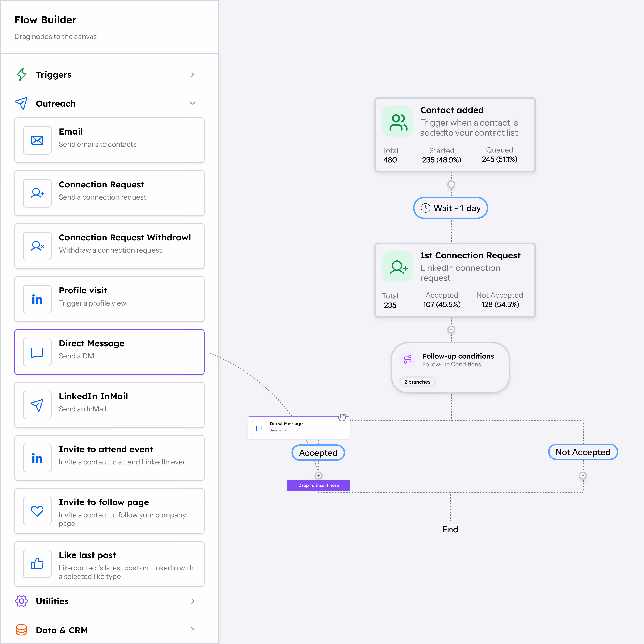Click the Accepted branch label
The image size is (644, 644).
(318, 453)
